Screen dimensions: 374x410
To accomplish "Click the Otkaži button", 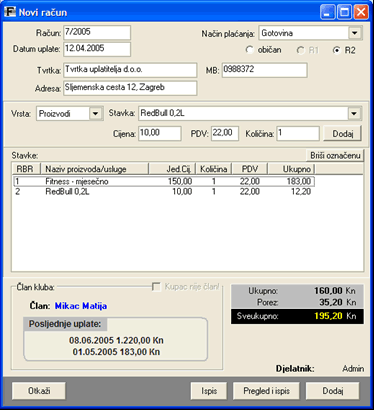I will click(39, 391).
